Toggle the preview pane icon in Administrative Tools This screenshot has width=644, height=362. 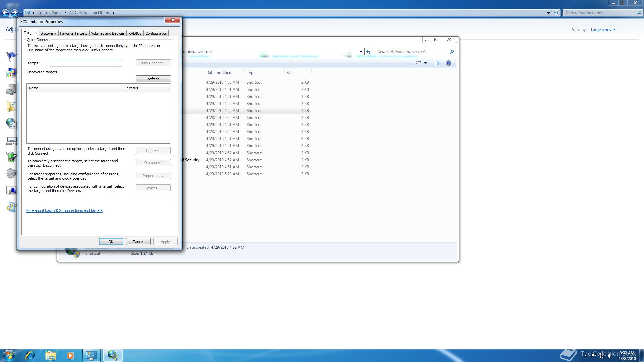point(436,63)
